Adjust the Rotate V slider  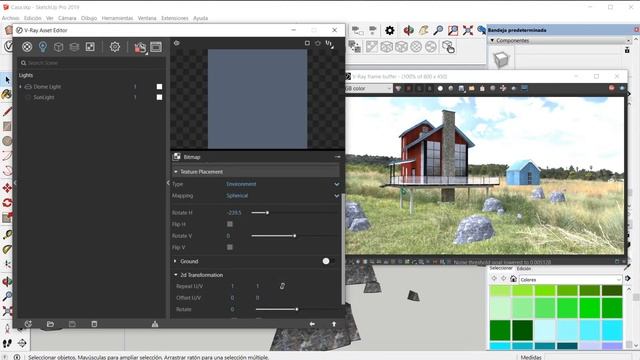coord(294,236)
